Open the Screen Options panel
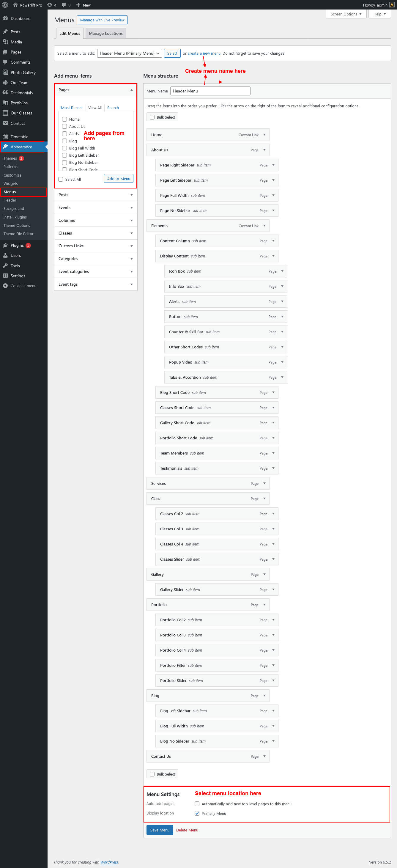The width and height of the screenshot is (397, 868). tap(346, 14)
